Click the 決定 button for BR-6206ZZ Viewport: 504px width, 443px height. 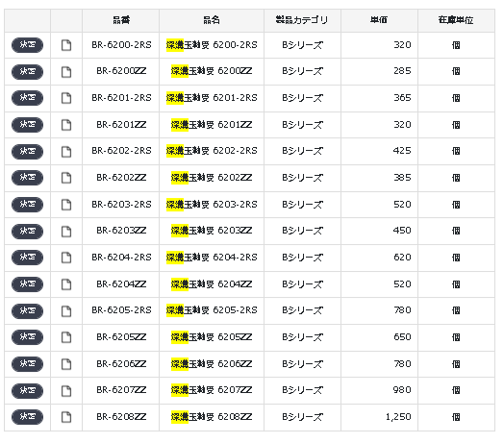[27, 363]
